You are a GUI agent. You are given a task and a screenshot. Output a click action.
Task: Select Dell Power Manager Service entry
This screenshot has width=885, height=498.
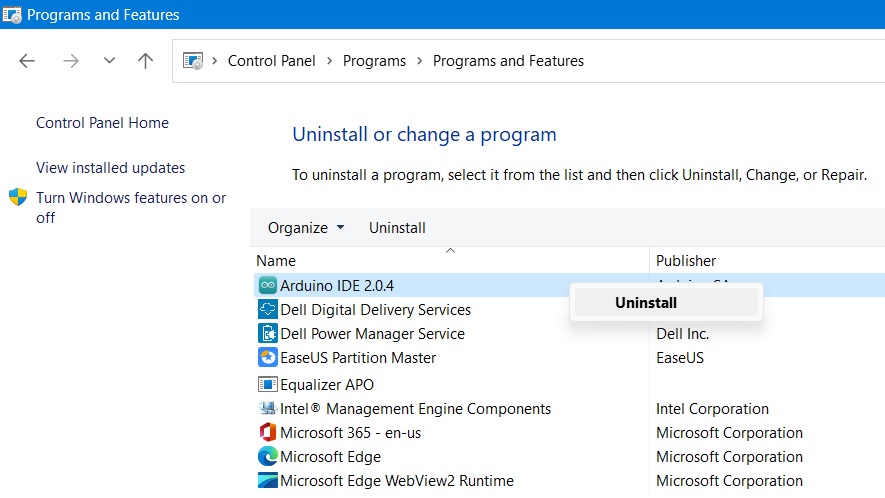point(373,334)
